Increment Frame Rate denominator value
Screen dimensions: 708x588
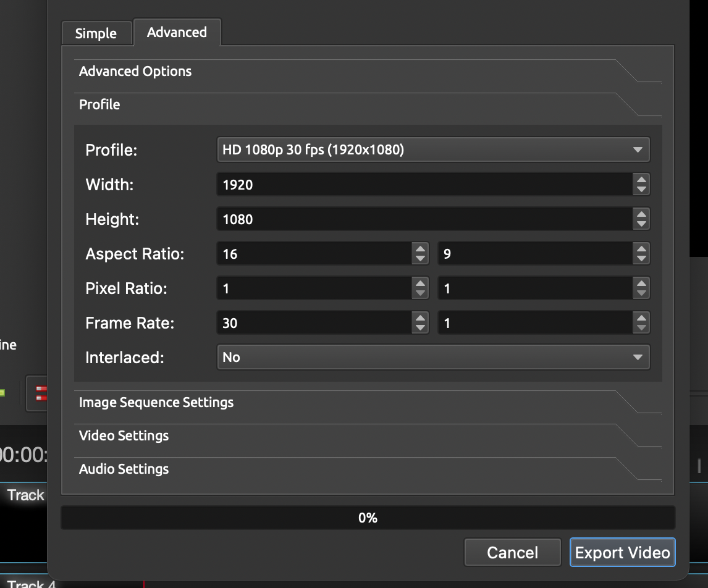pos(641,317)
